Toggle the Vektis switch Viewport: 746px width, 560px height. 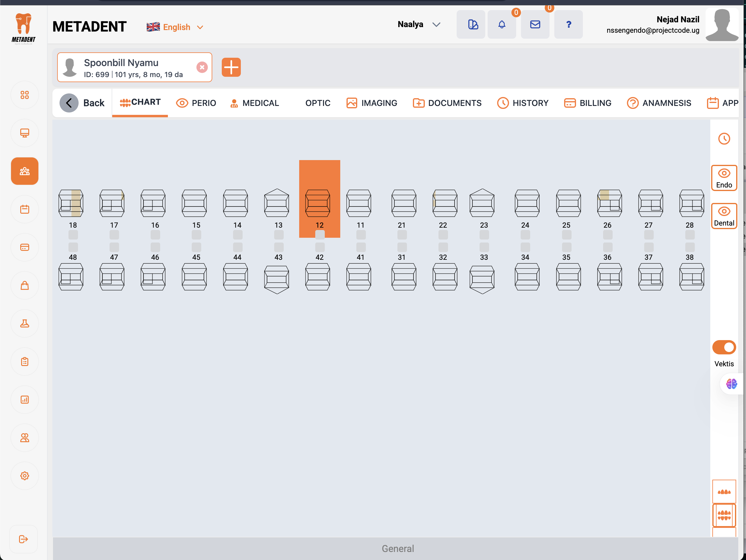click(724, 347)
